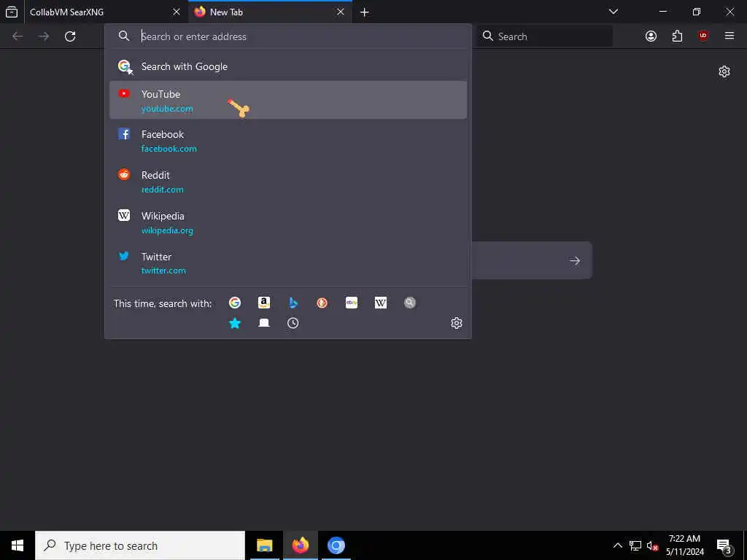Viewport: 747px width, 560px height.
Task: Open the Extensions puzzle icon
Action: [x=677, y=36]
